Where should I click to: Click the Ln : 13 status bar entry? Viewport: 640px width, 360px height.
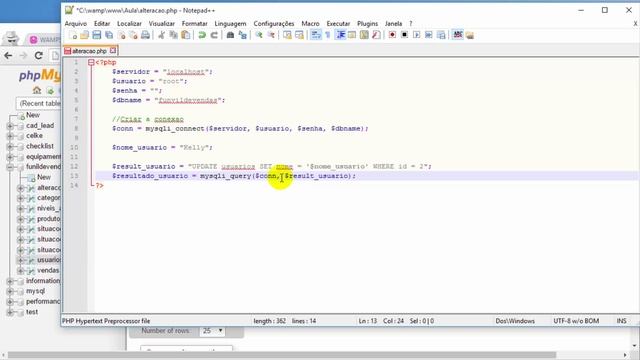click(367, 321)
